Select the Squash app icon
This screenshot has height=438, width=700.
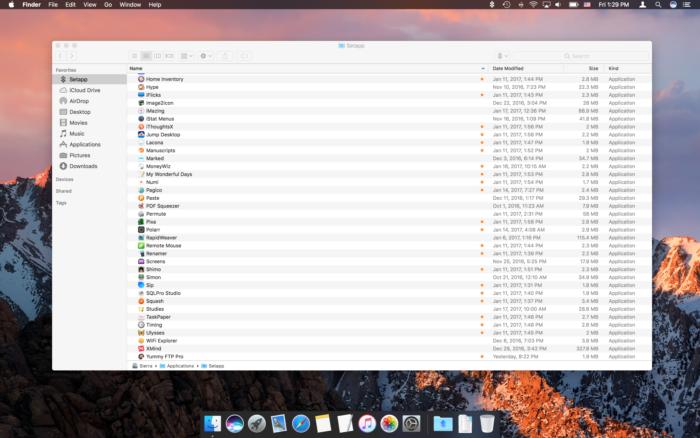click(x=141, y=301)
